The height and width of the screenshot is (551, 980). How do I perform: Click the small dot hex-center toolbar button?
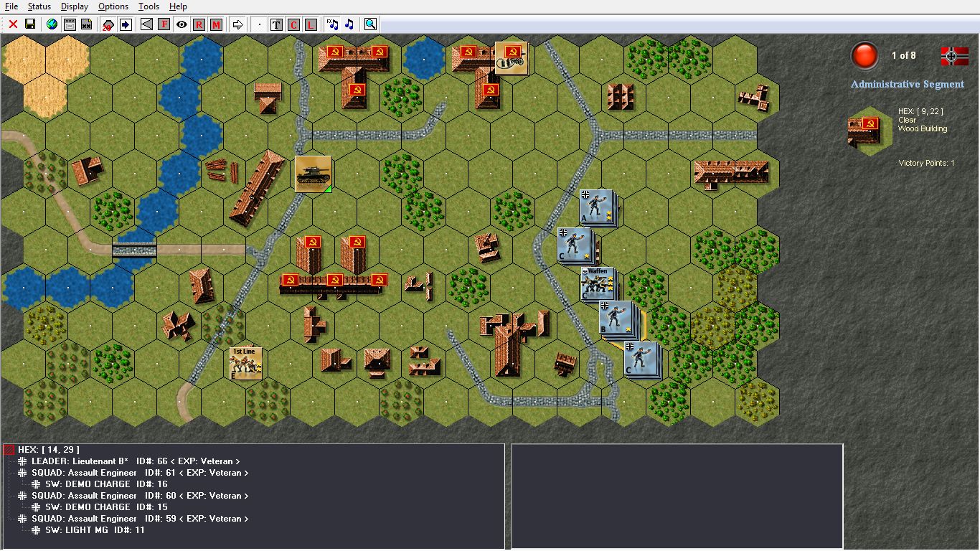259,24
